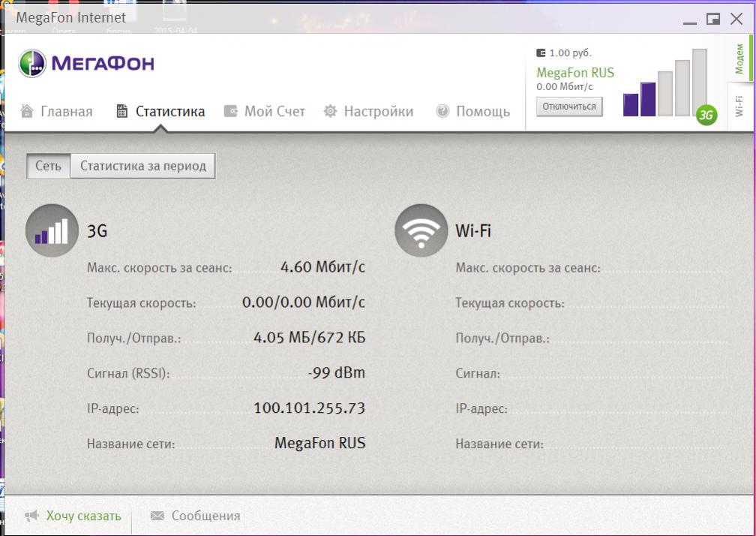Click the question mark icon beside Помощь

tap(442, 111)
